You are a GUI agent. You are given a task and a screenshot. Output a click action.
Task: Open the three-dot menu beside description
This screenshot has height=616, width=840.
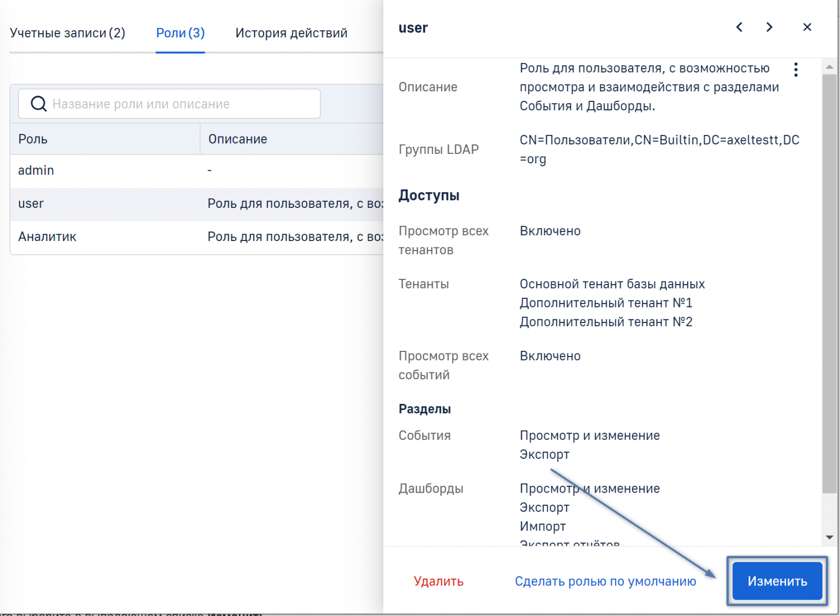796,70
